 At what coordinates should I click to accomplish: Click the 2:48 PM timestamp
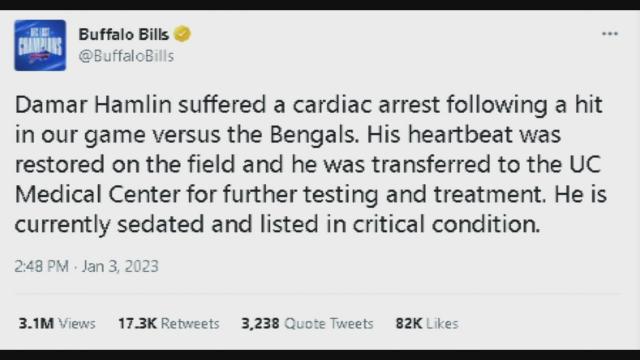point(42,267)
